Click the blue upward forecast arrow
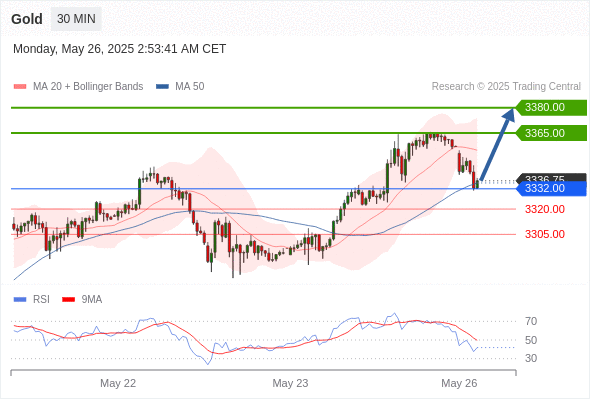The image size is (590, 400). pos(497,144)
